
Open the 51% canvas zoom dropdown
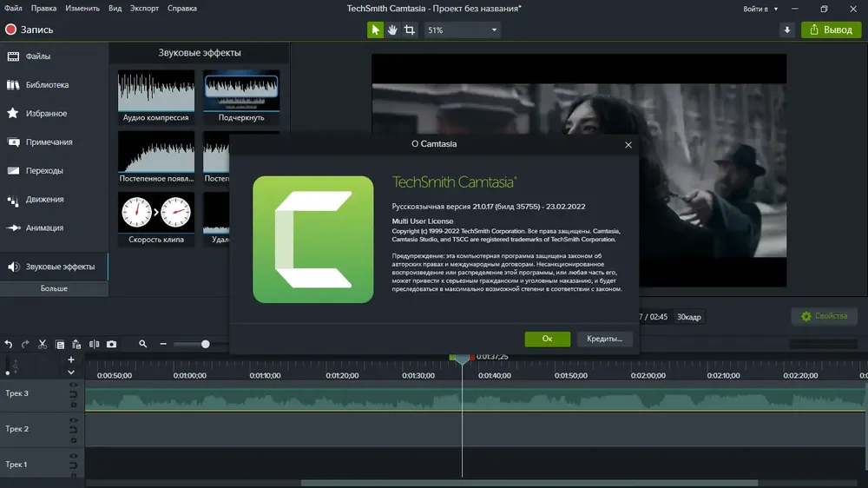point(462,30)
